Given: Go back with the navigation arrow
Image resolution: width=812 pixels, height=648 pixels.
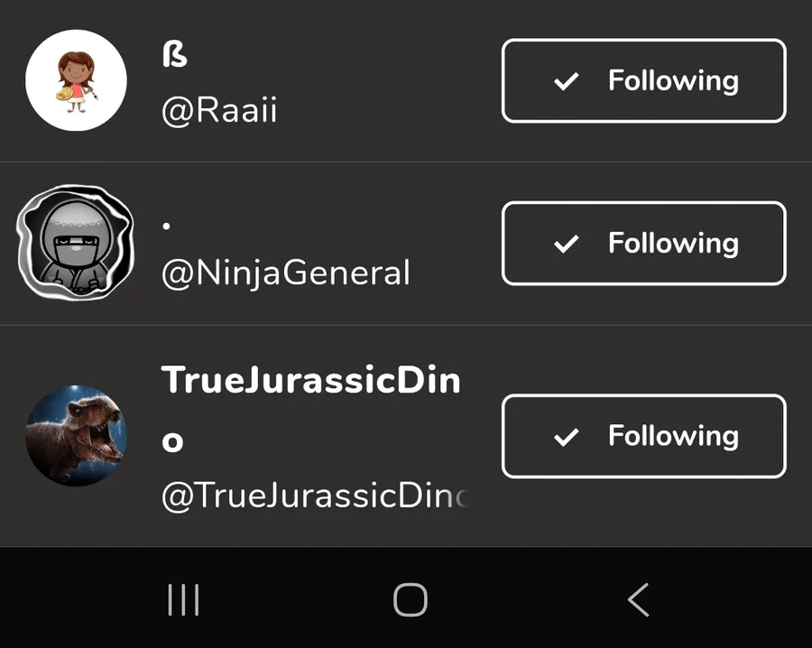Looking at the screenshot, I should (638, 600).
